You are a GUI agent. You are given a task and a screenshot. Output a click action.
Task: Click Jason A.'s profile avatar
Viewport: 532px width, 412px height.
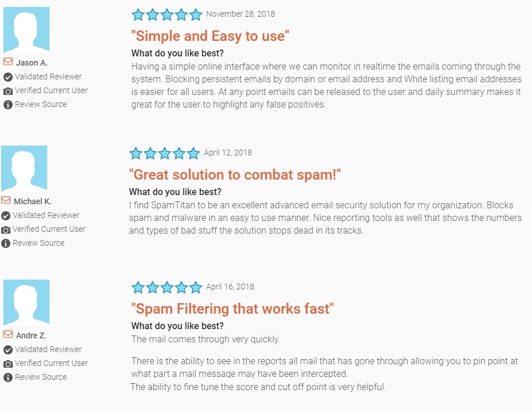(x=26, y=30)
